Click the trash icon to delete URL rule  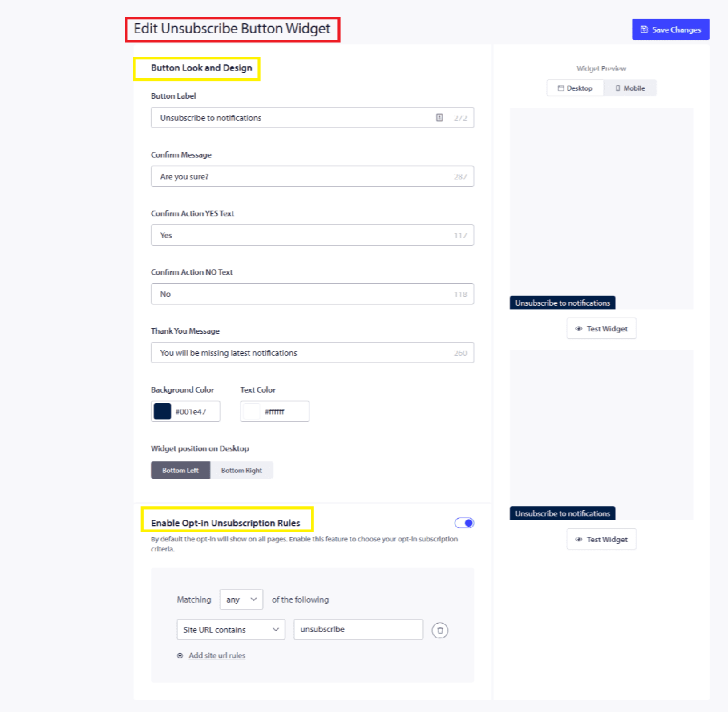[440, 630]
